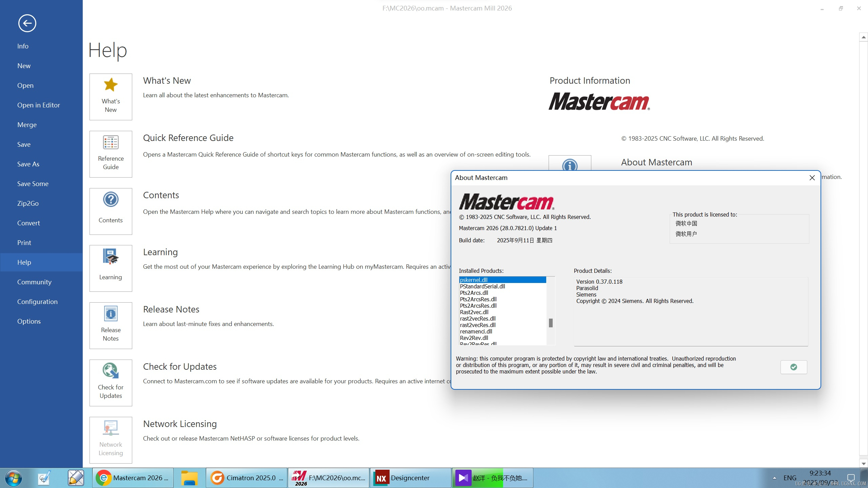This screenshot has width=868, height=488.
Task: Select New in the backstage menu
Action: (x=41, y=66)
